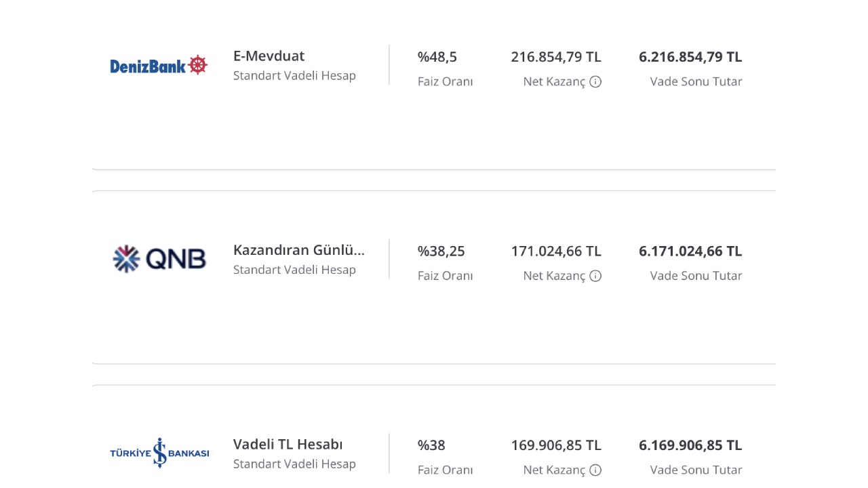Open info icon next to İş Bankası Net Kazanç
Viewport: 868px width, 488px height.
(595, 470)
